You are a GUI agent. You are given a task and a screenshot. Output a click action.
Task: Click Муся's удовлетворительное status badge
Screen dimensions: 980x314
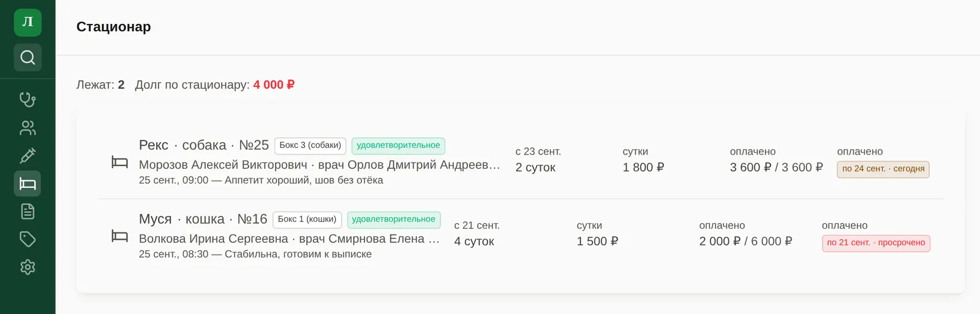pos(394,219)
